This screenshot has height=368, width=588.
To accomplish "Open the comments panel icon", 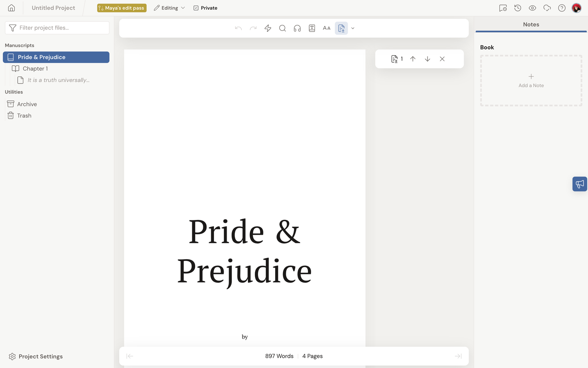I will tap(503, 8).
